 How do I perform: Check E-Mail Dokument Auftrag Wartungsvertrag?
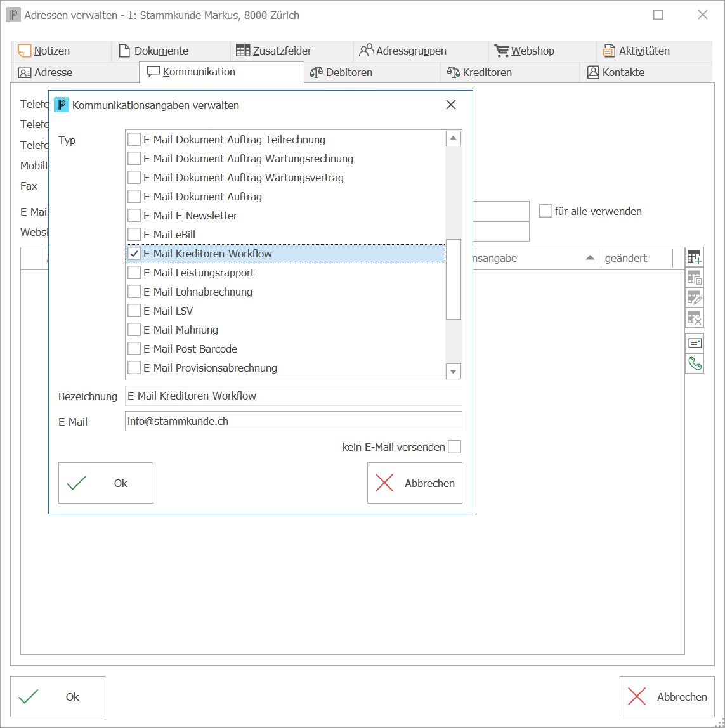point(134,178)
